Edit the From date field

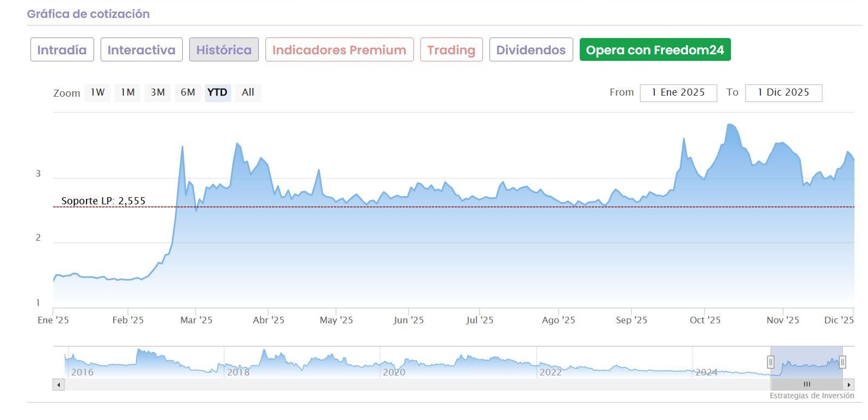click(x=678, y=93)
